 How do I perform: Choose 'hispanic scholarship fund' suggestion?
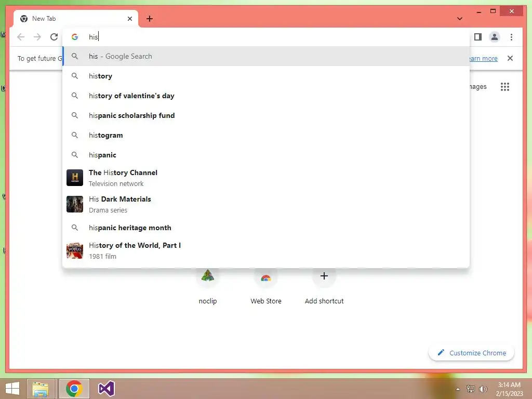point(267,115)
